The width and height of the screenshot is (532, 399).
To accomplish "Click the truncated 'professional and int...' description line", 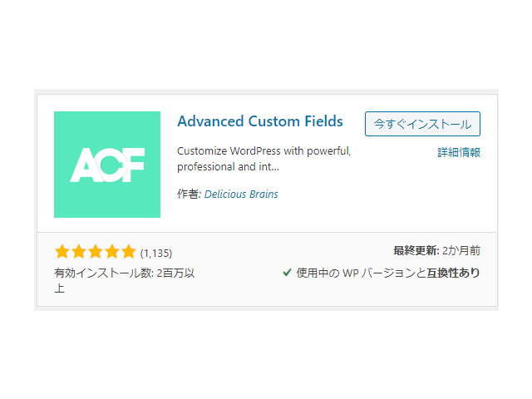I will pos(228,167).
